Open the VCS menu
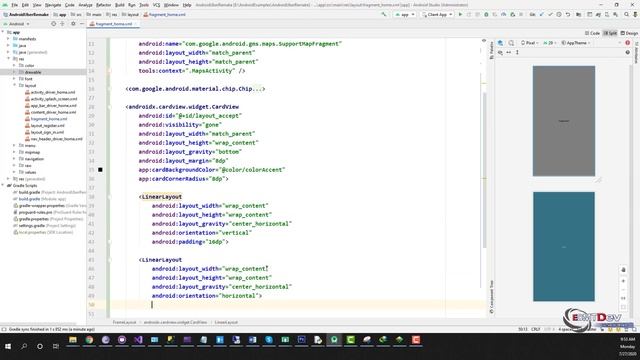This screenshot has width=640, height=360. point(156,5)
